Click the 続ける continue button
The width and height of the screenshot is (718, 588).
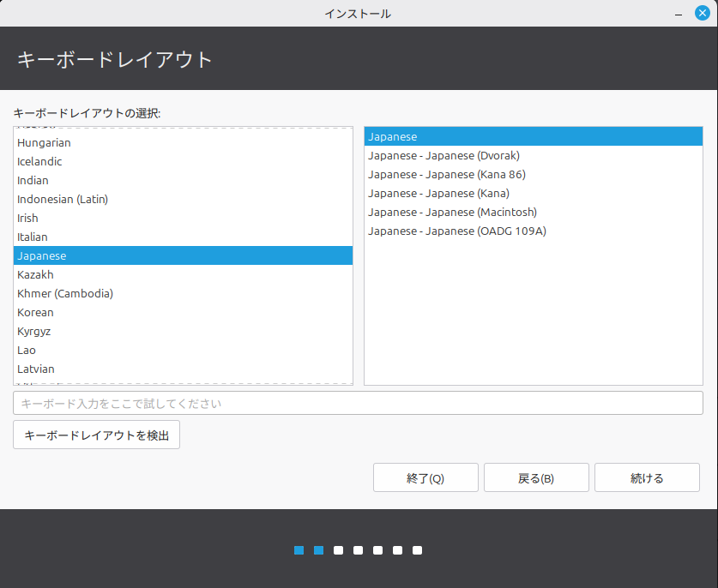pyautogui.click(x=647, y=478)
